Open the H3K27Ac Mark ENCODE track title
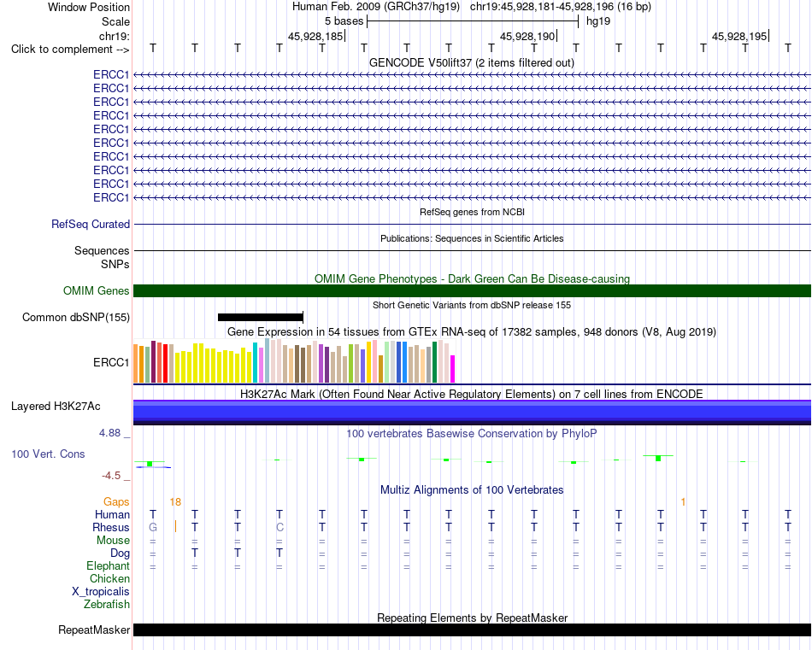 472,394
